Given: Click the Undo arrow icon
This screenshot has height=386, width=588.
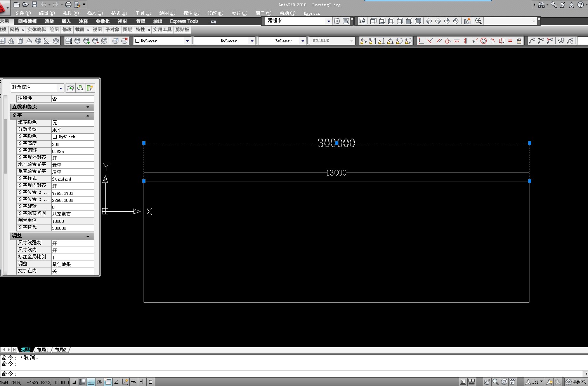Looking at the screenshot, I should point(43,5).
